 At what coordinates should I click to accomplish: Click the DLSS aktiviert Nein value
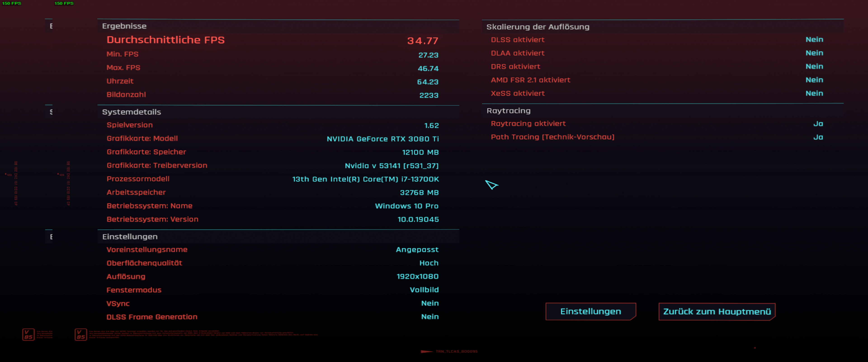[814, 39]
